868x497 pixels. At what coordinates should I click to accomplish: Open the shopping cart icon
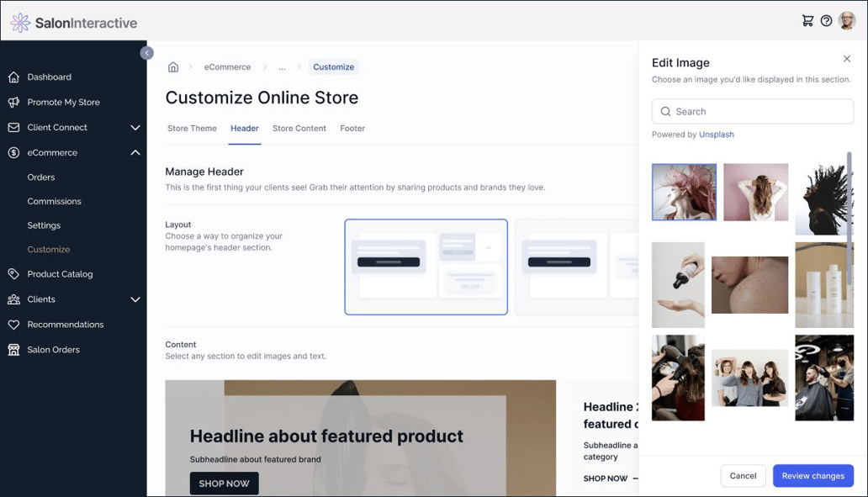click(806, 20)
